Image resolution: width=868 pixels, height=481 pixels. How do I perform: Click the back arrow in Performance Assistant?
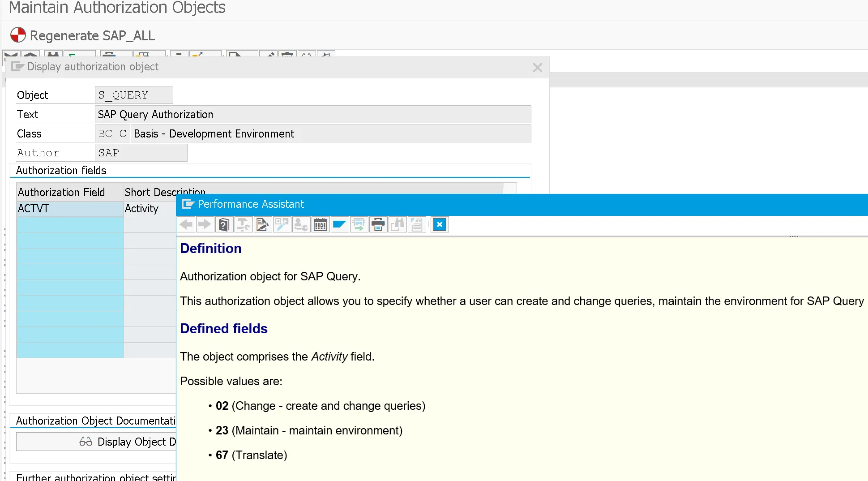[x=186, y=224]
